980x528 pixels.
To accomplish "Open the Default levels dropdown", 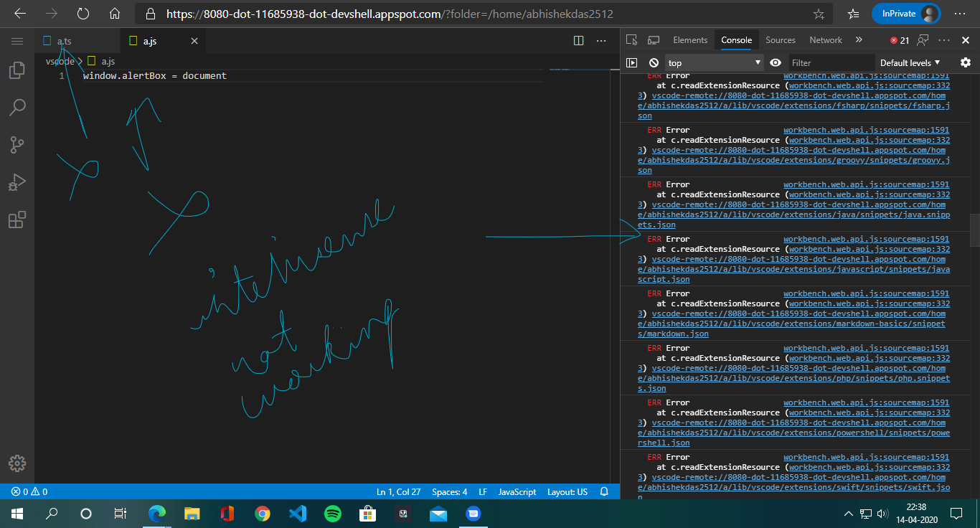I will click(910, 63).
